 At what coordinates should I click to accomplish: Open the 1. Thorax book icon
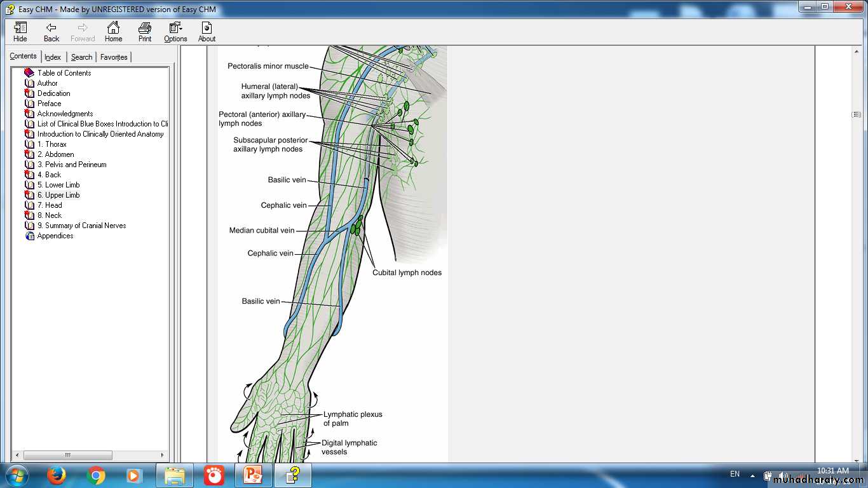29,144
